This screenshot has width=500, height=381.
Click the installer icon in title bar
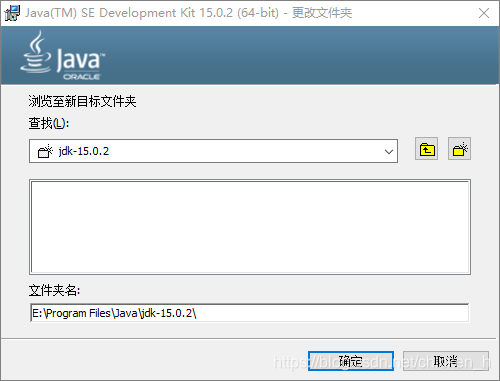(x=12, y=13)
